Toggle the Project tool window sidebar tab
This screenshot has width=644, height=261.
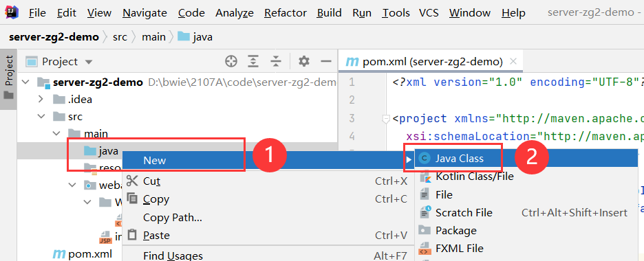[9, 80]
